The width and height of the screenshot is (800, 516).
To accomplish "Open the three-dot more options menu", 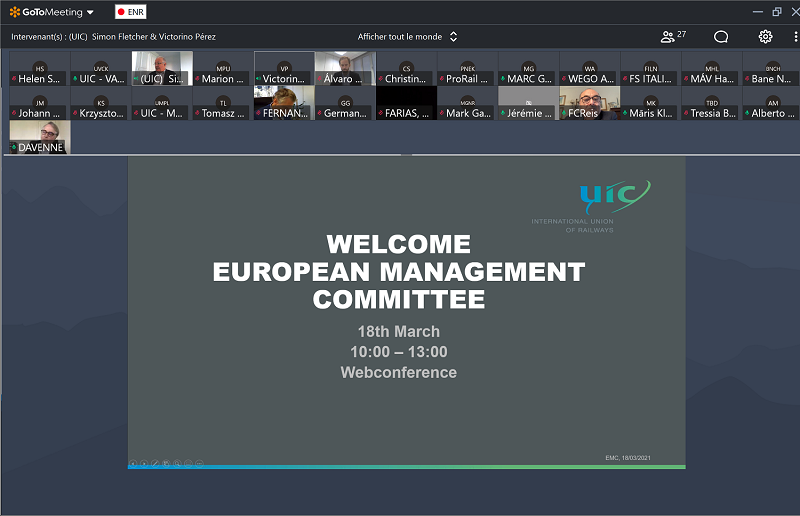I will coord(795,37).
